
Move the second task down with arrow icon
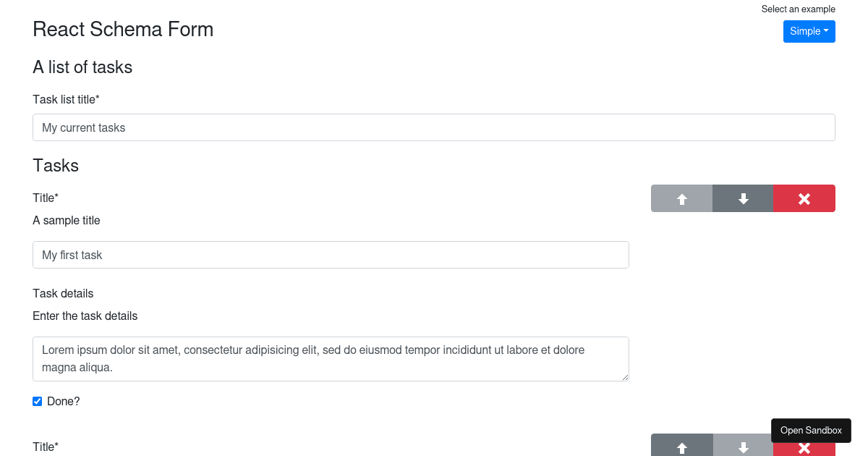tap(742, 446)
